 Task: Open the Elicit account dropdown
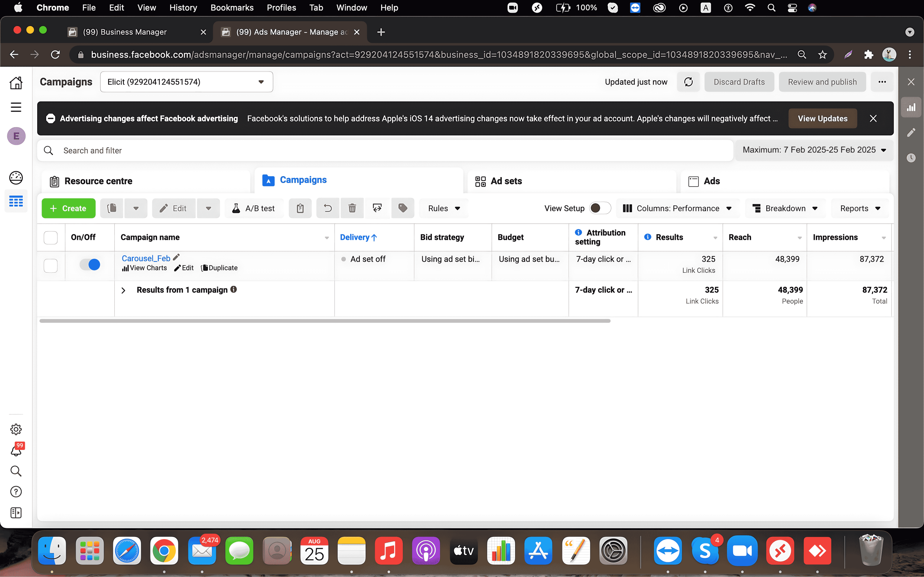187,82
